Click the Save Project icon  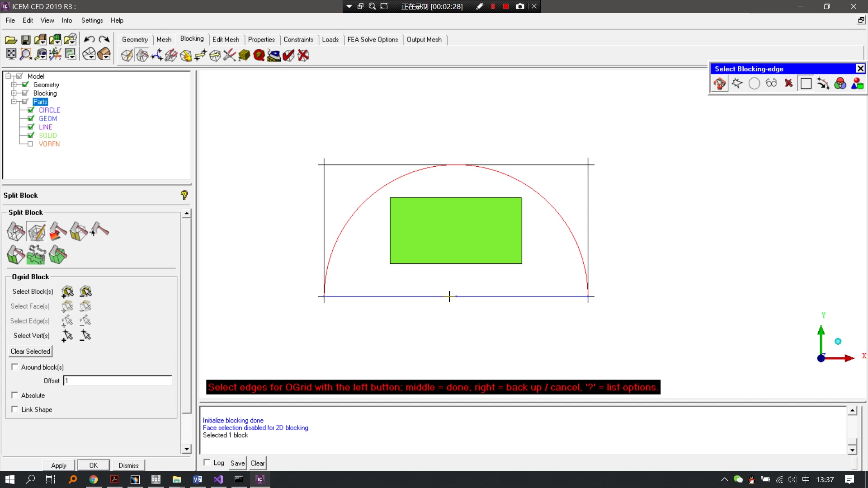pyautogui.click(x=26, y=40)
